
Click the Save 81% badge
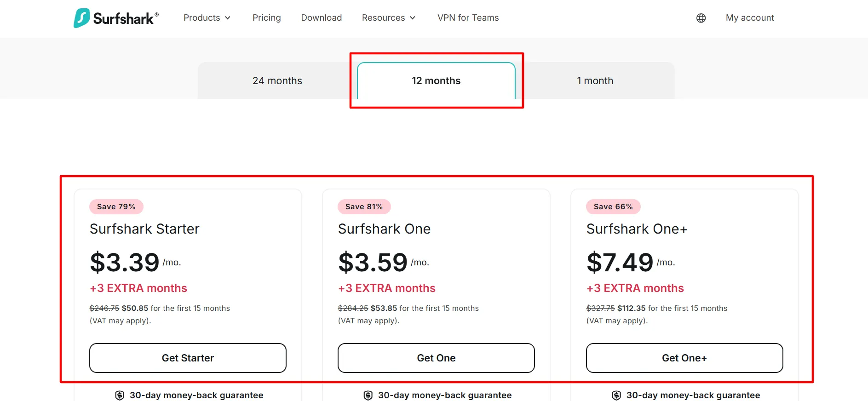click(x=364, y=207)
